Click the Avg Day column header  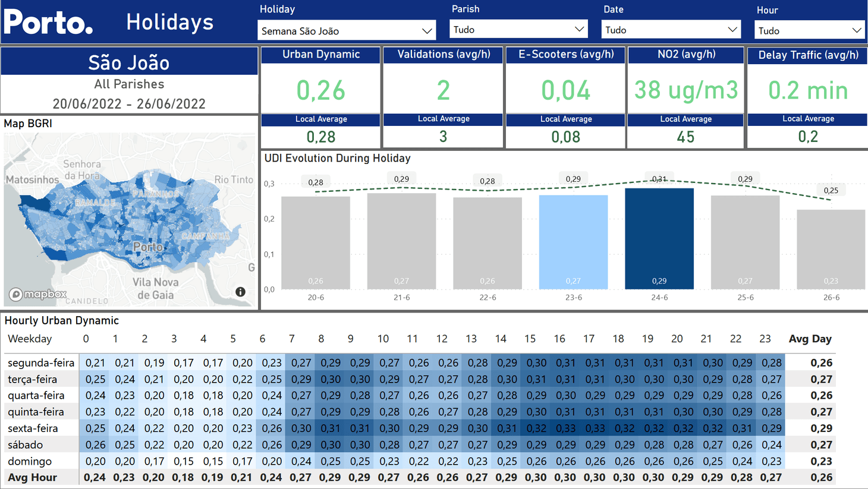point(810,339)
